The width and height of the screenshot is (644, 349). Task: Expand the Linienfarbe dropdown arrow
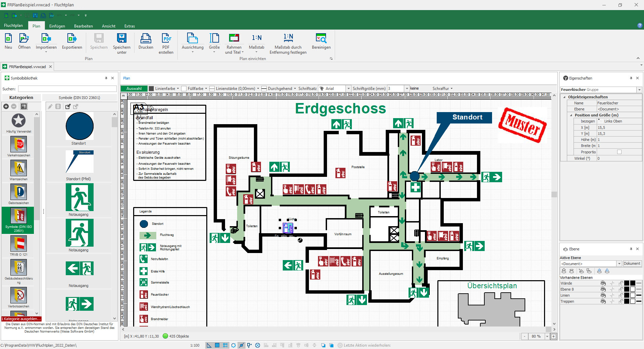(178, 89)
